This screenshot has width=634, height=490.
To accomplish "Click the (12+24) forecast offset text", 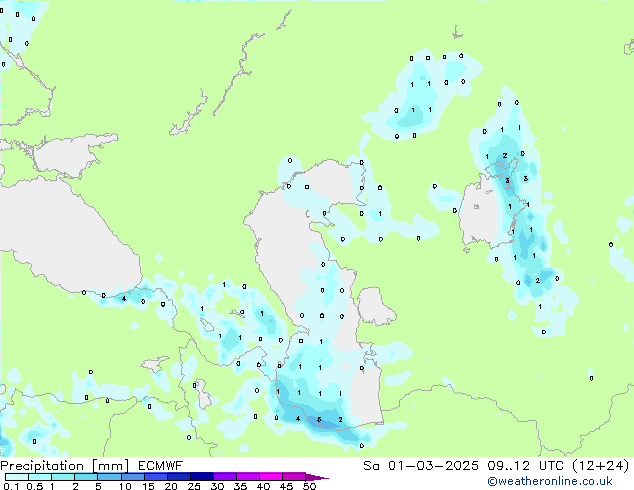I will tap(601, 466).
